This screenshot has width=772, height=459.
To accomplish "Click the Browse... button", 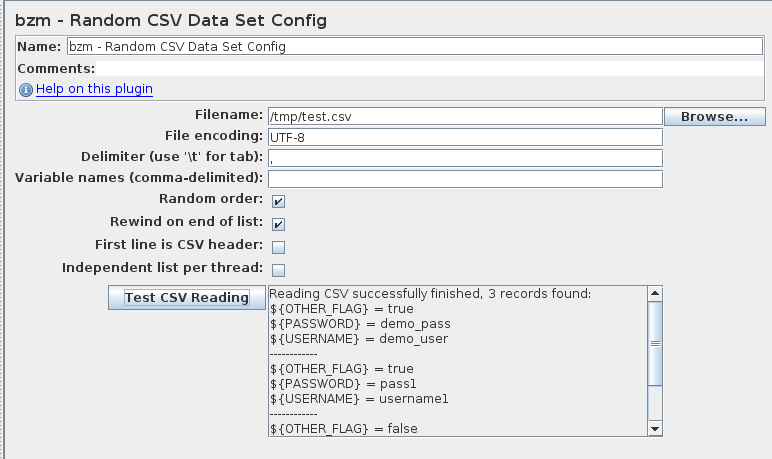I will pyautogui.click(x=714, y=117).
